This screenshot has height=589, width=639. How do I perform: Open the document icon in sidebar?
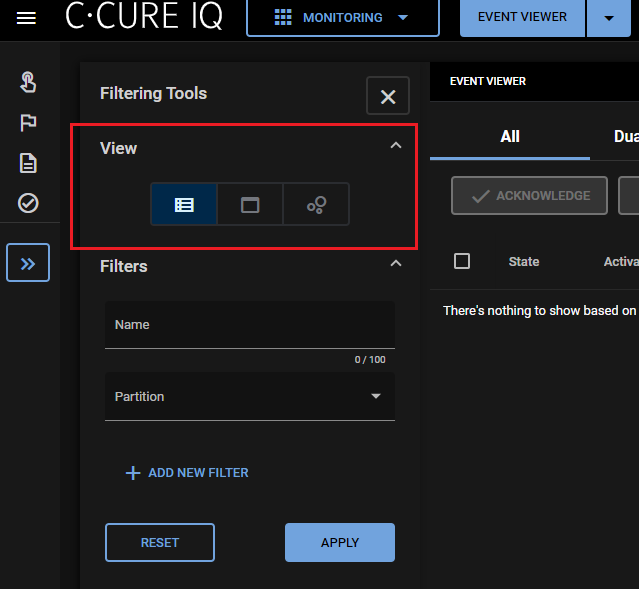click(x=28, y=163)
